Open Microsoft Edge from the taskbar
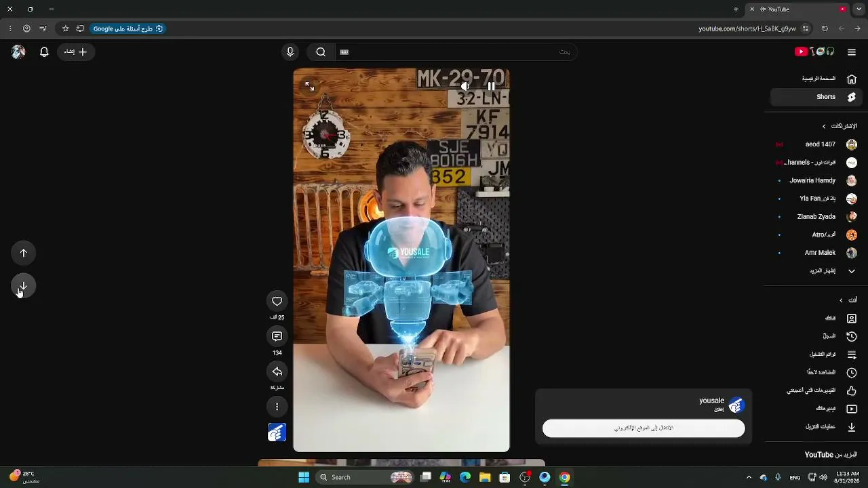The height and width of the screenshot is (488, 868). tap(465, 477)
